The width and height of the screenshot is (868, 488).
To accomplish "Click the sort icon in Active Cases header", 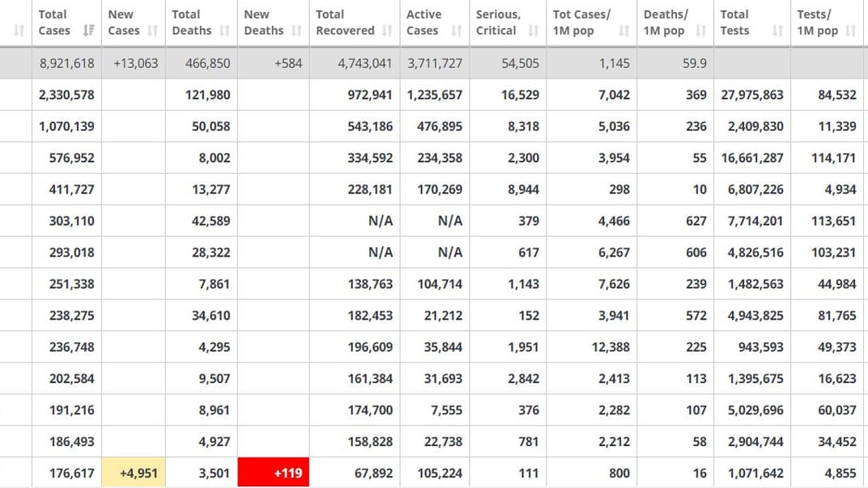I will point(457,31).
